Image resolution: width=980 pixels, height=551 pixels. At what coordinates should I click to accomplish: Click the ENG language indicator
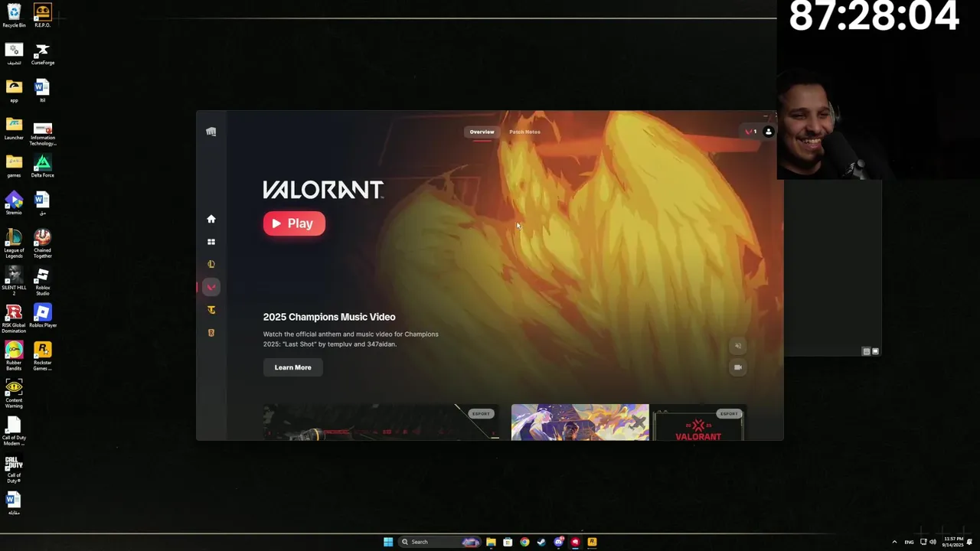coord(909,542)
